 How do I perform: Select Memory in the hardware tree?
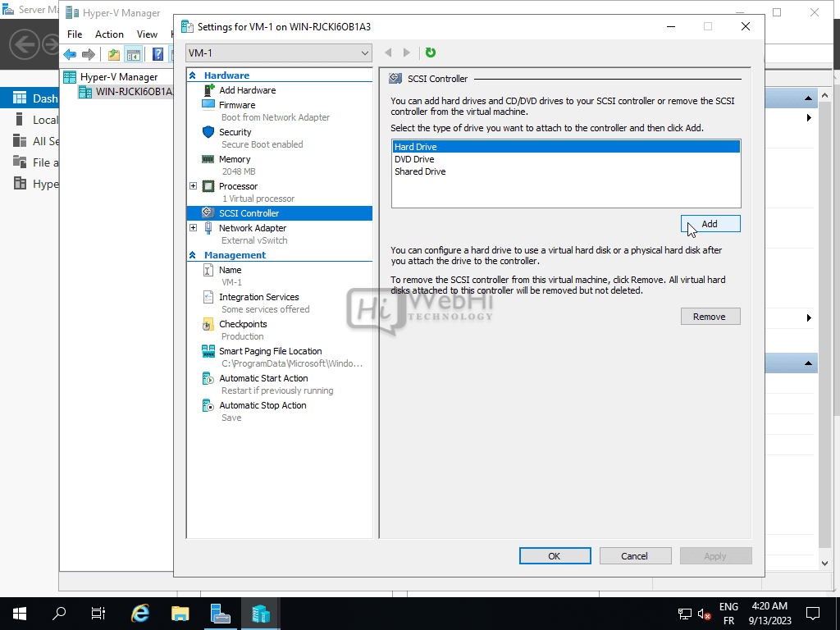click(234, 159)
